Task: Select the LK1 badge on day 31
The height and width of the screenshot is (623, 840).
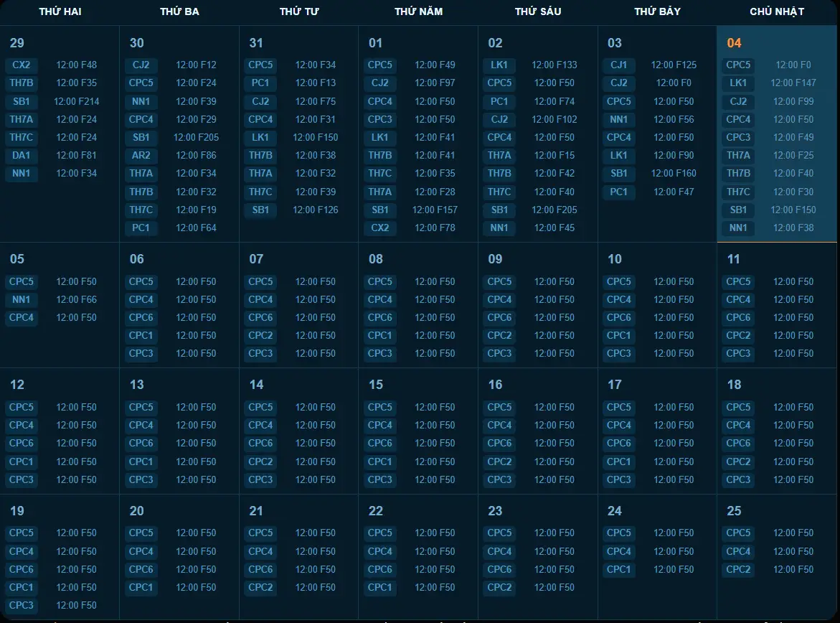Action: [x=260, y=137]
